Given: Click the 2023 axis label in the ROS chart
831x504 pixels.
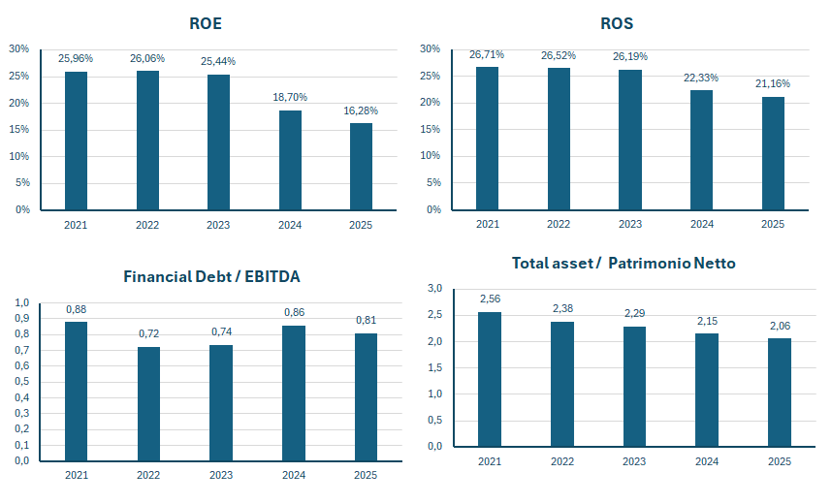Looking at the screenshot, I should coord(630,224).
